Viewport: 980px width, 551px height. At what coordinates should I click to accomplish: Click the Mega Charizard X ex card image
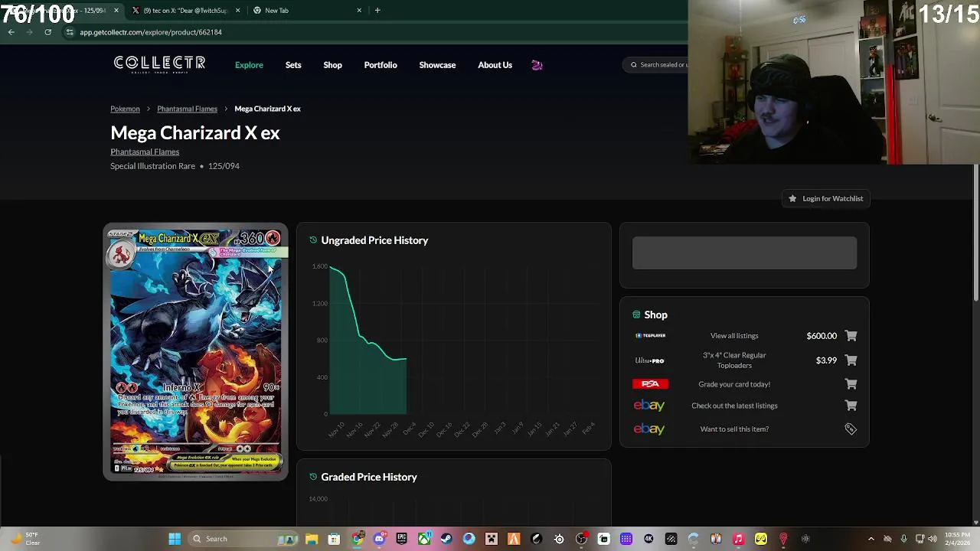(195, 352)
